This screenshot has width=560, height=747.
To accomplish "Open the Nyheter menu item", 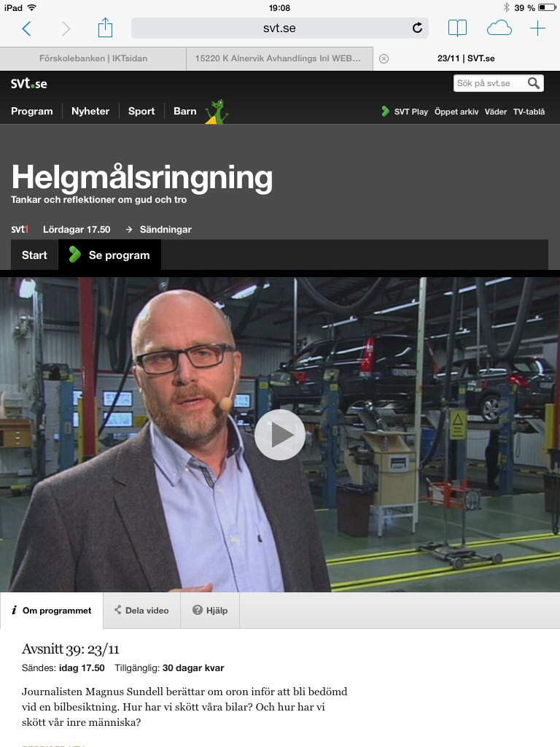I will [90, 111].
